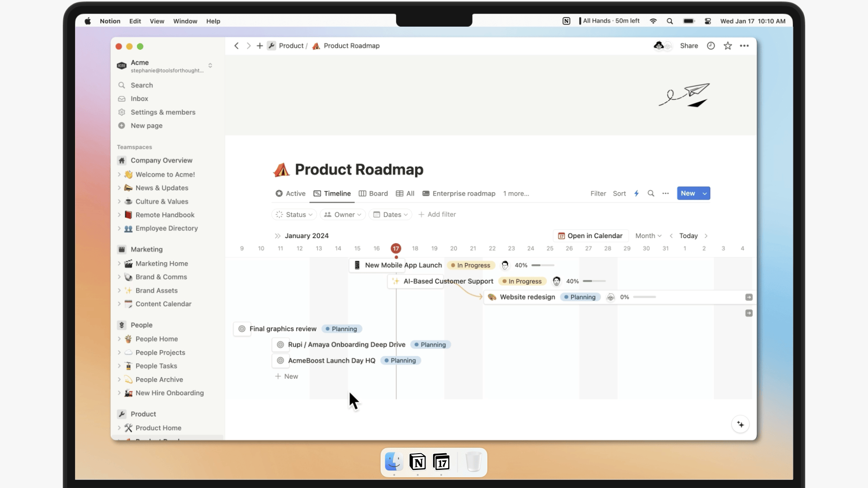Click Filter in the view toolbar
The height and width of the screenshot is (488, 868).
[598, 193]
